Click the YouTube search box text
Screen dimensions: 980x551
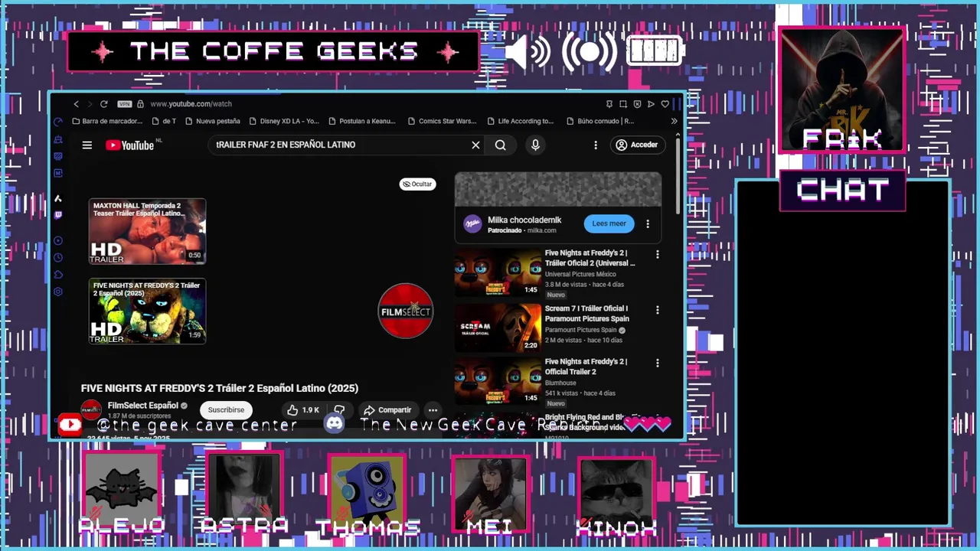286,145
